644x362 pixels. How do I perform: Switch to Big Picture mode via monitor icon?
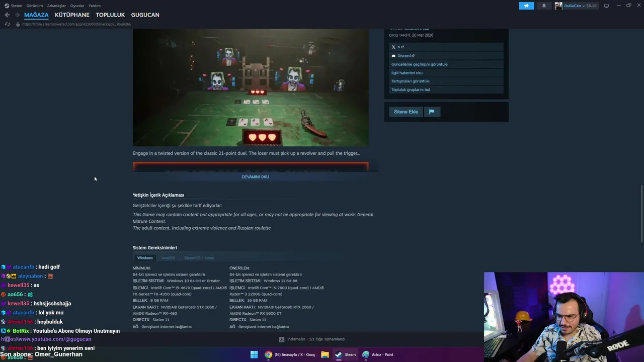(x=606, y=6)
